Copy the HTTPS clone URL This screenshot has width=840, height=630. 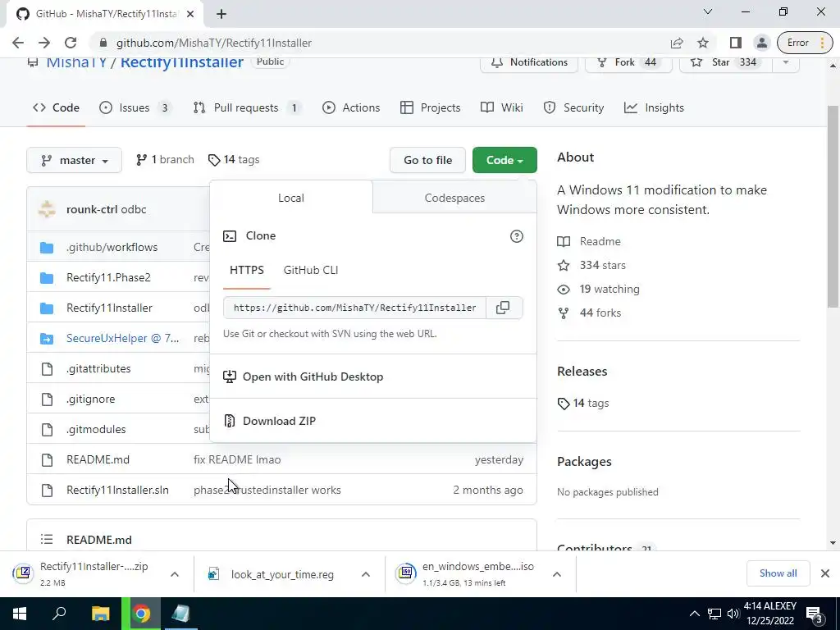point(504,308)
